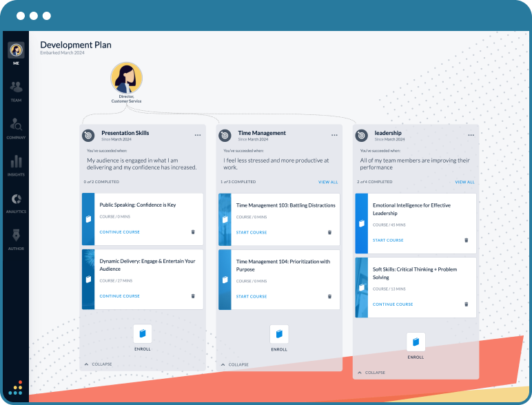Select the Me tab in sidebar
532x405 pixels.
pyautogui.click(x=16, y=53)
